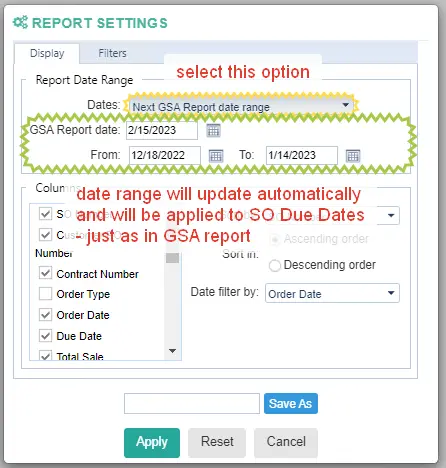This screenshot has width=446, height=468.
Task: Click the Report Settings gear icon
Action: click(x=20, y=22)
